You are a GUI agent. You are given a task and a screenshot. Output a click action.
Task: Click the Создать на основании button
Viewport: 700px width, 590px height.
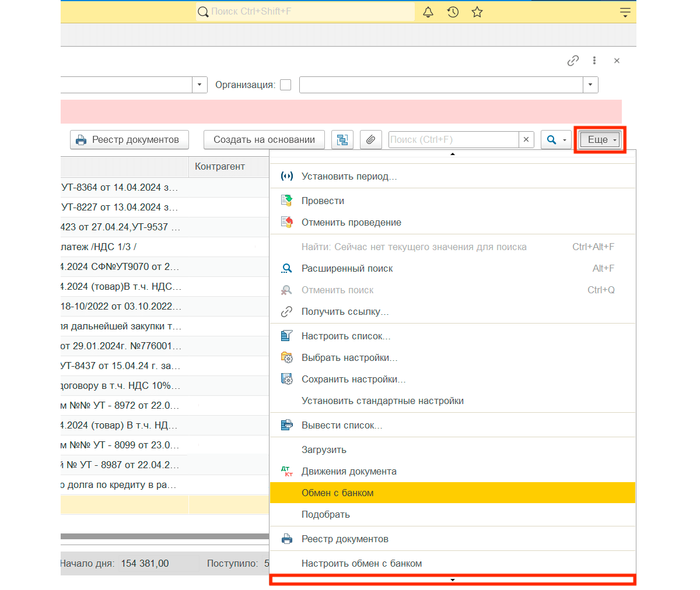coord(264,140)
